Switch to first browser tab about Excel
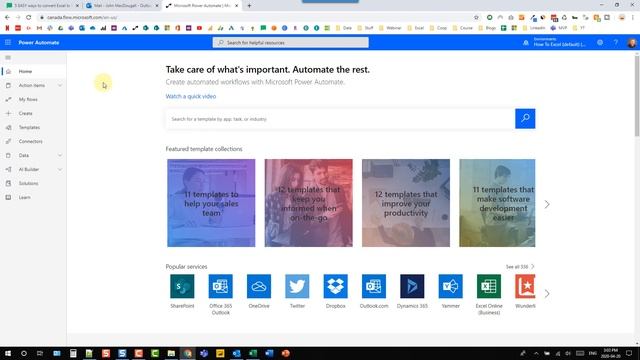 click(x=42, y=6)
